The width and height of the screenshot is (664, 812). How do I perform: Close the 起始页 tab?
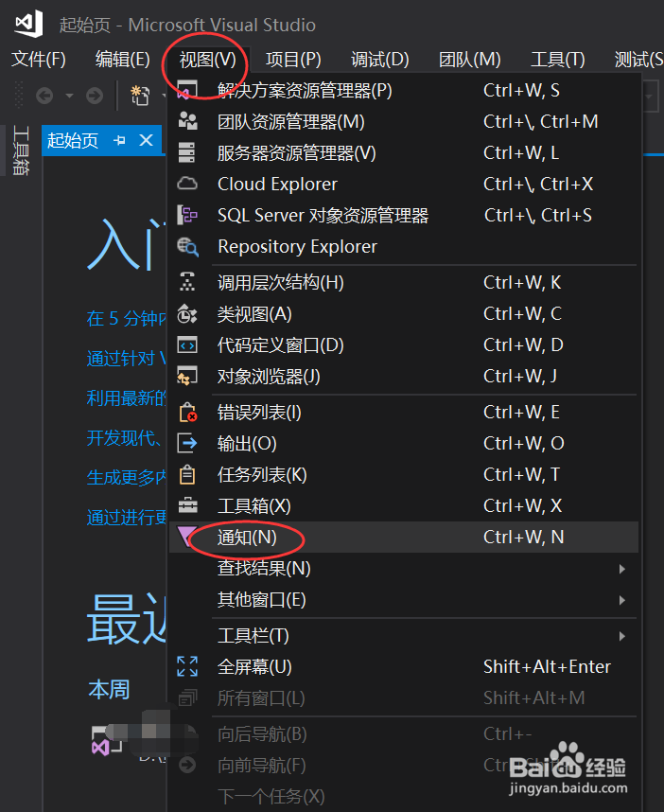(x=147, y=140)
